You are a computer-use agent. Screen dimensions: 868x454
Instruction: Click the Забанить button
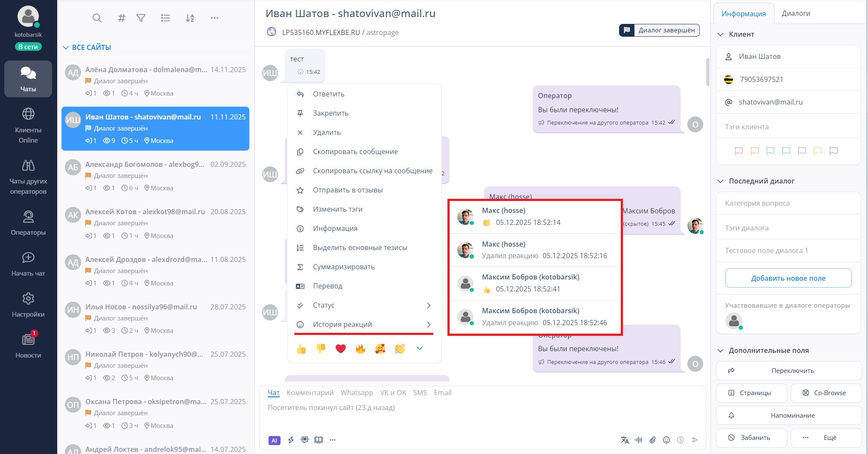(751, 438)
